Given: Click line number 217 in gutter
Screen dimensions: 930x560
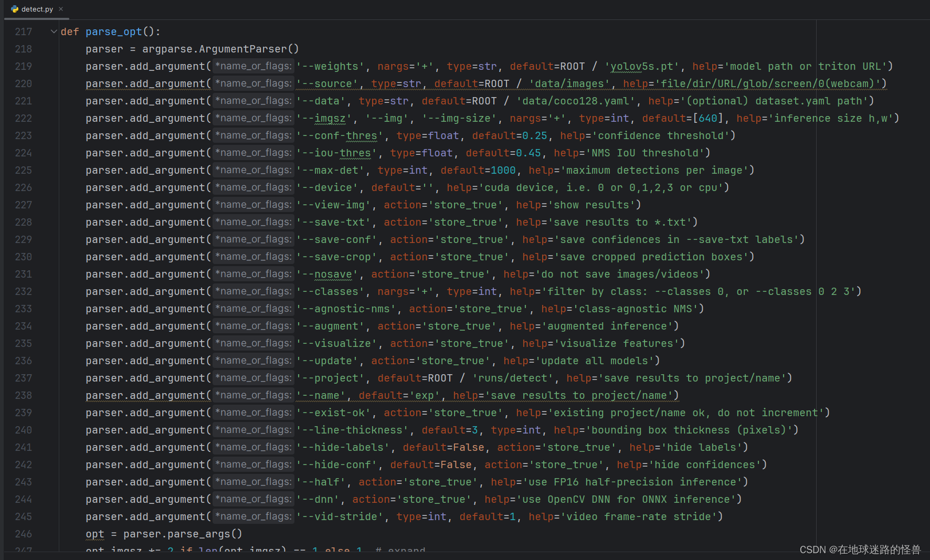Looking at the screenshot, I should (x=24, y=31).
